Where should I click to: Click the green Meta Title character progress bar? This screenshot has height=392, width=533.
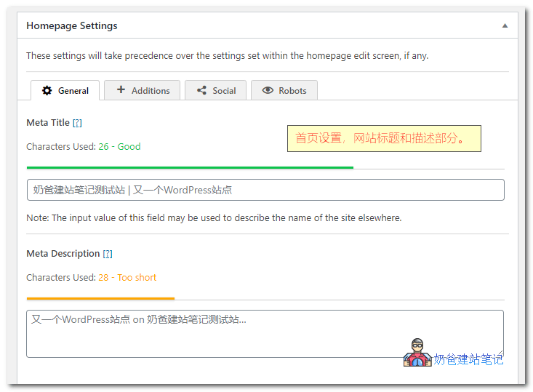click(x=190, y=167)
